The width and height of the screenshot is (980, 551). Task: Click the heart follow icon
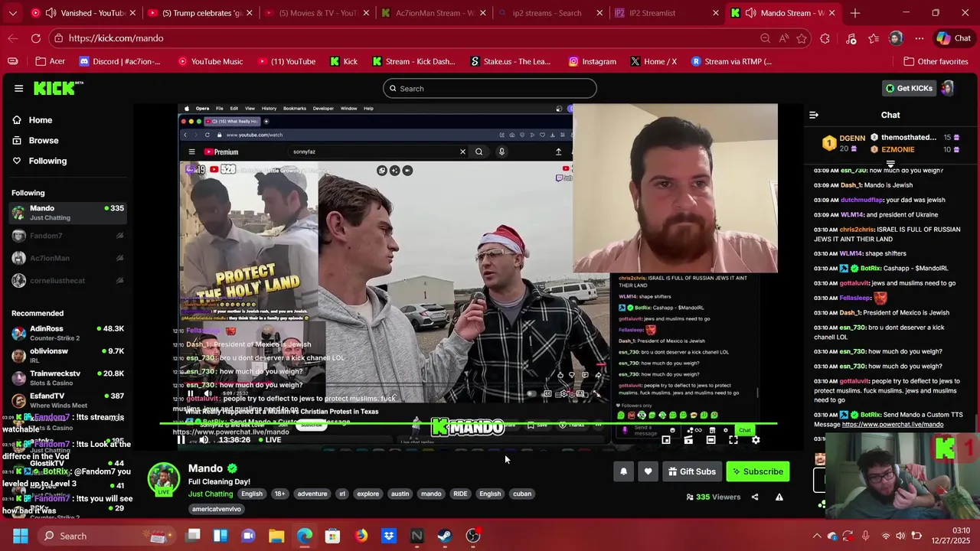(648, 471)
